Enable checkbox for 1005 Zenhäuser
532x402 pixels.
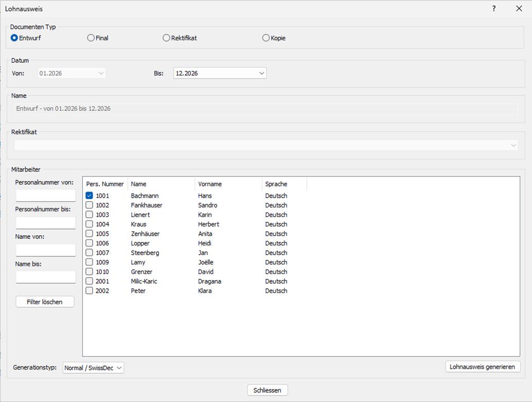point(90,234)
